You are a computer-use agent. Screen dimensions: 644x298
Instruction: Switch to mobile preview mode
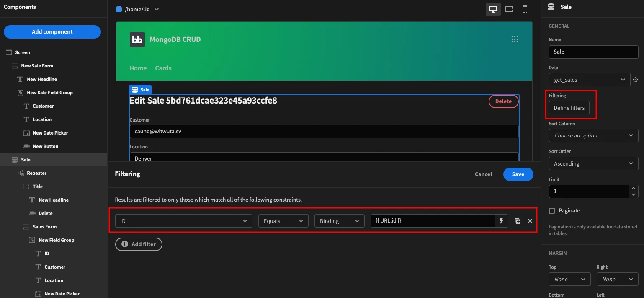pyautogui.click(x=525, y=9)
